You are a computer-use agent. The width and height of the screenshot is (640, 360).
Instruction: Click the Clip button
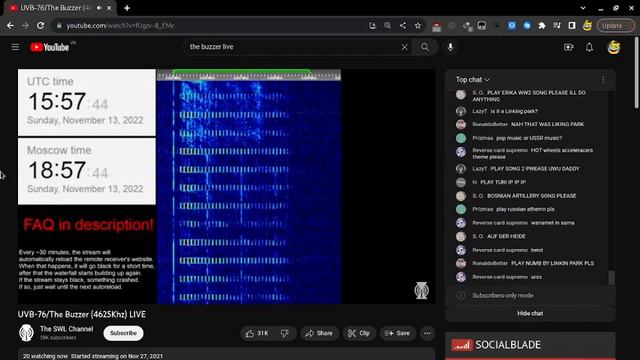[x=359, y=333]
